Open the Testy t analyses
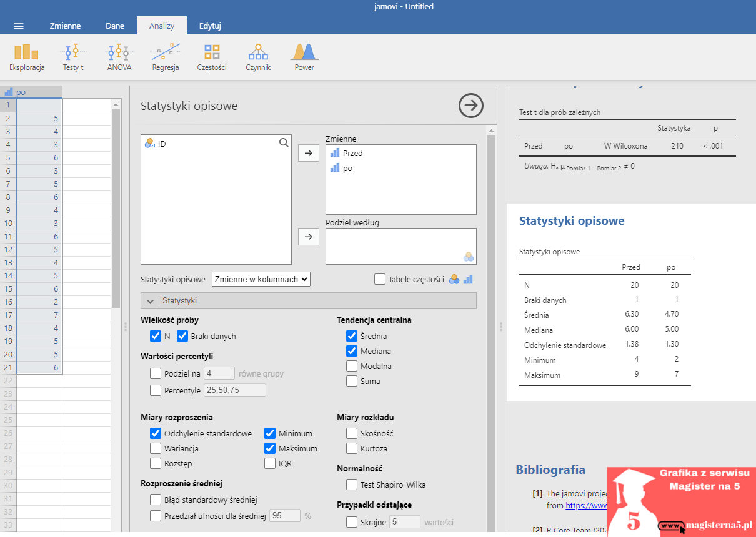 point(73,57)
